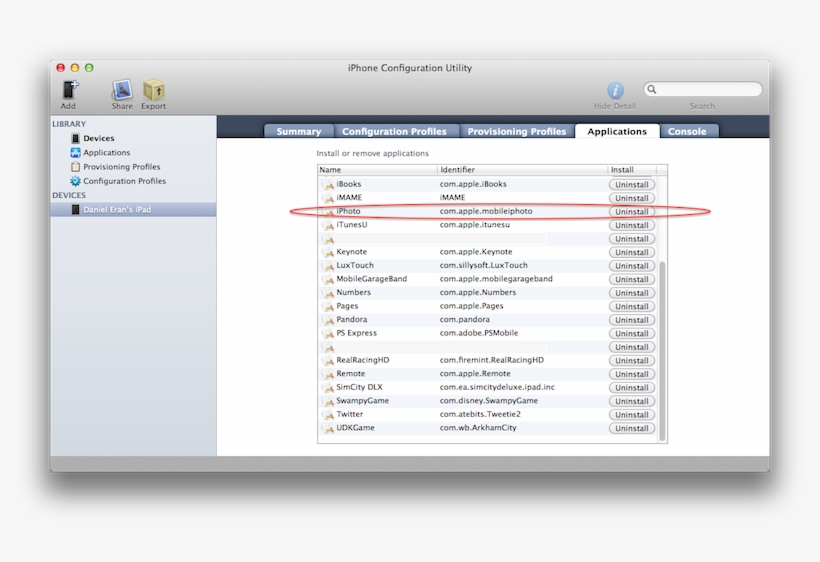Switch to the Console tab
This screenshot has width=820, height=562.
click(687, 131)
